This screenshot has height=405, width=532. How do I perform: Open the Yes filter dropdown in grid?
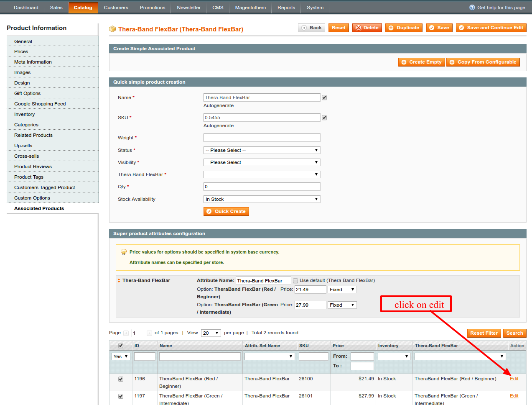coord(121,356)
